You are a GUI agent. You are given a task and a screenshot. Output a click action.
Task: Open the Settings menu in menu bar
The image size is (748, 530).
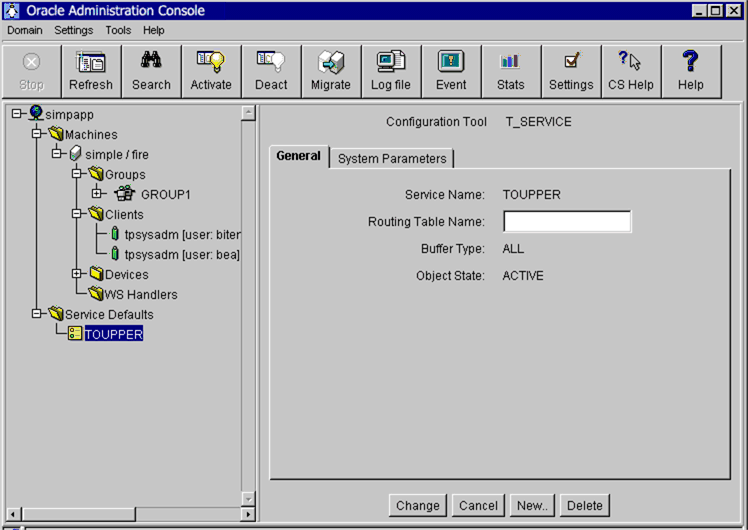point(73,30)
